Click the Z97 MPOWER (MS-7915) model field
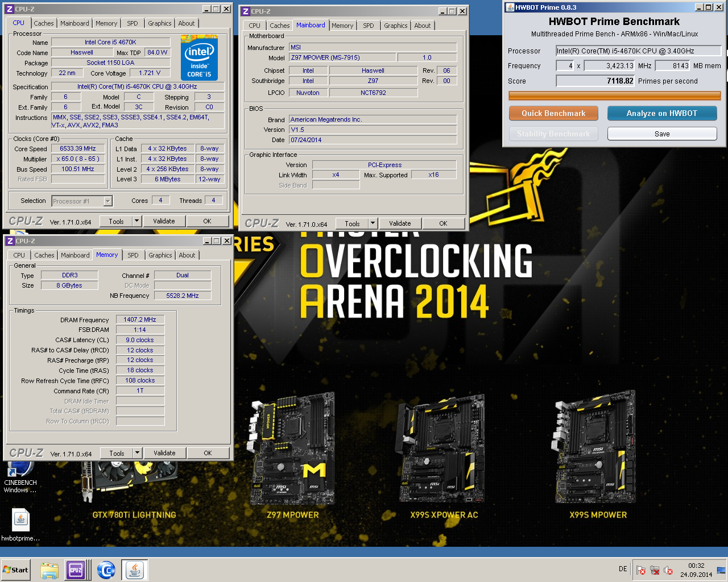 click(x=342, y=57)
